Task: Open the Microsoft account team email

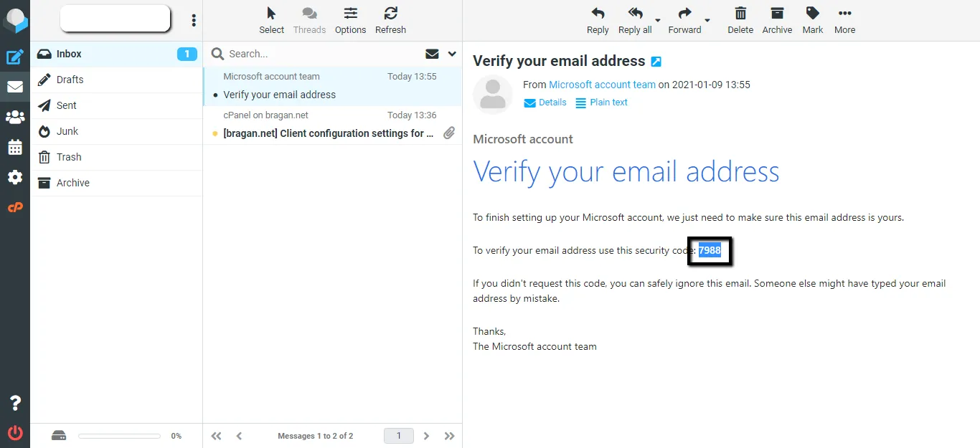Action: pos(332,86)
